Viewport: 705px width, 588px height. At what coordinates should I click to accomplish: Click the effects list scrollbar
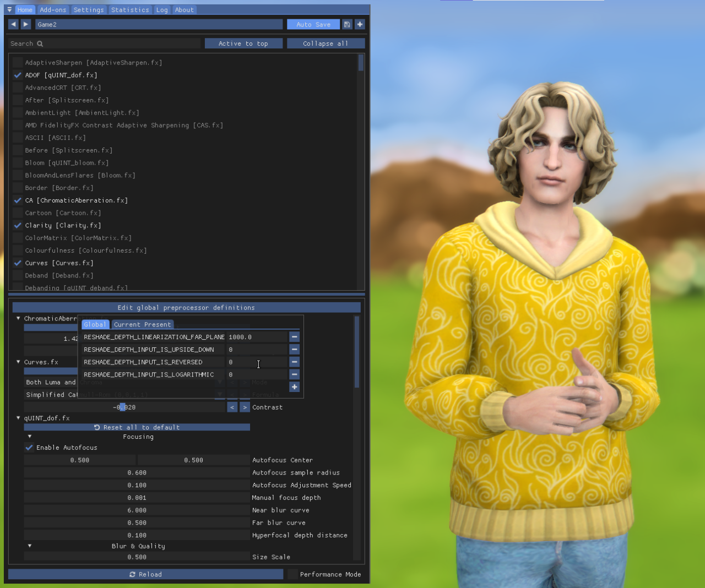(361, 63)
